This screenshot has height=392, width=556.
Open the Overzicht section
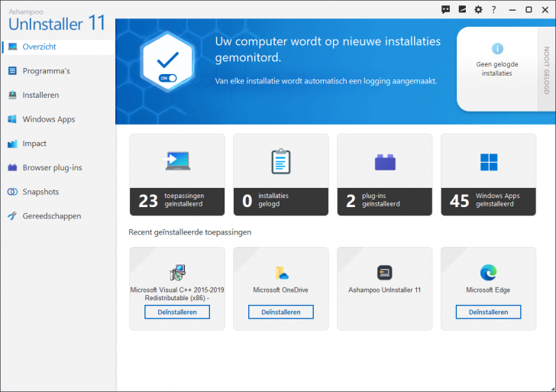point(58,47)
